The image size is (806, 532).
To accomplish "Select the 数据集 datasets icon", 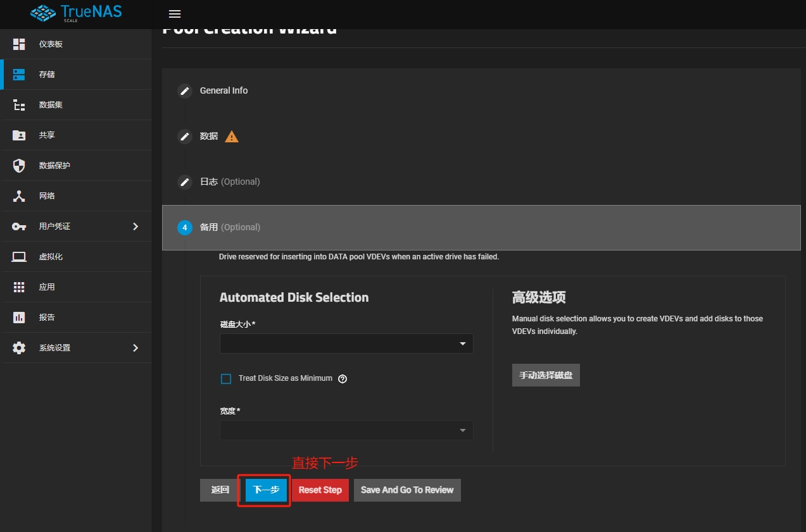I will pyautogui.click(x=19, y=105).
